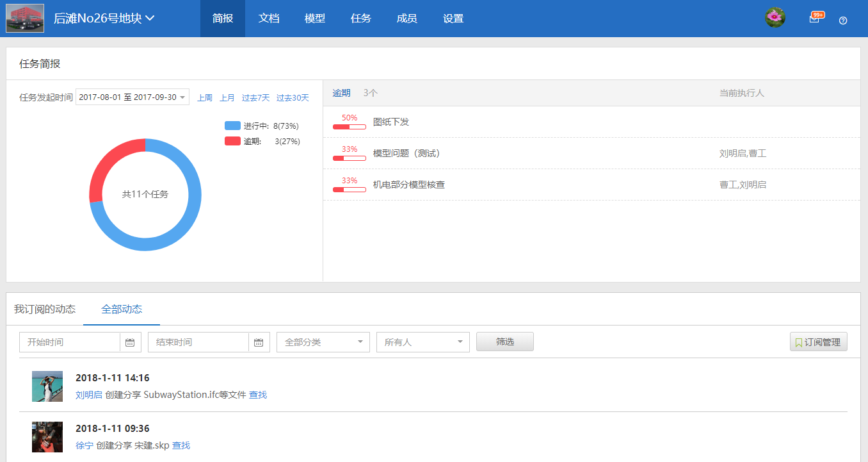Click the red 逾期 legend swatch

point(232,141)
